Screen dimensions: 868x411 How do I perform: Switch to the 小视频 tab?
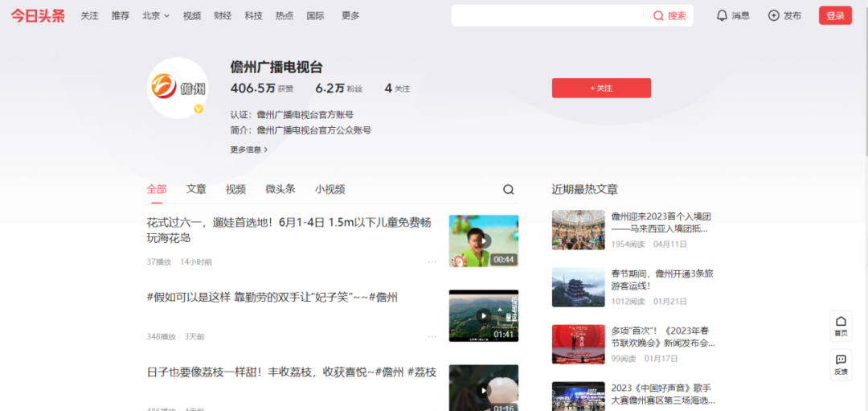pyautogui.click(x=330, y=189)
